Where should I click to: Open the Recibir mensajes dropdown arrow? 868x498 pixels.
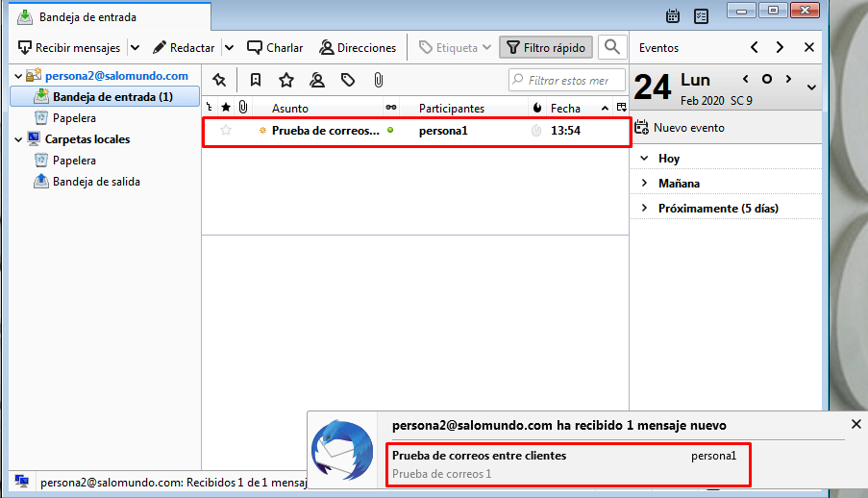(135, 47)
